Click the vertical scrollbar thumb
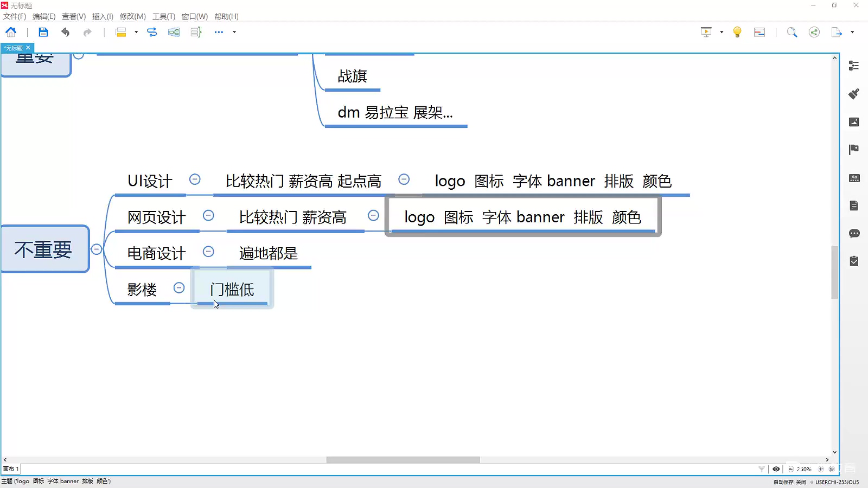The image size is (868, 488). click(x=834, y=272)
